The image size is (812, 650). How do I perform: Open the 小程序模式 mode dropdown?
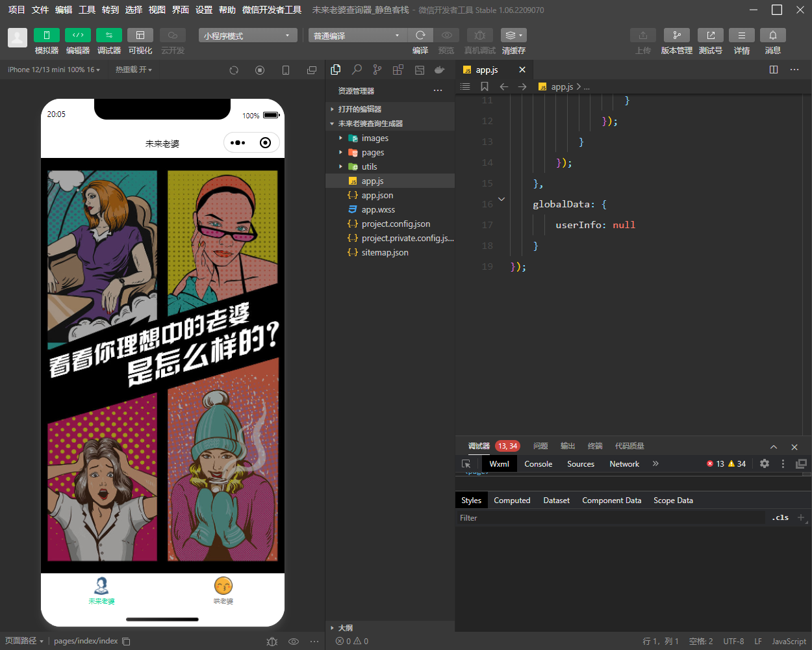pyautogui.click(x=247, y=36)
